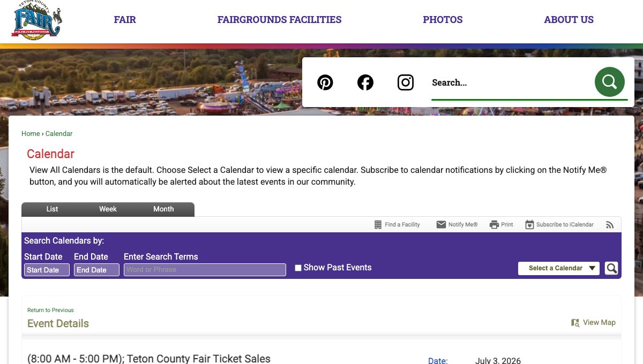Click the Find a Facility grid icon
The image size is (643, 364).
click(x=378, y=225)
